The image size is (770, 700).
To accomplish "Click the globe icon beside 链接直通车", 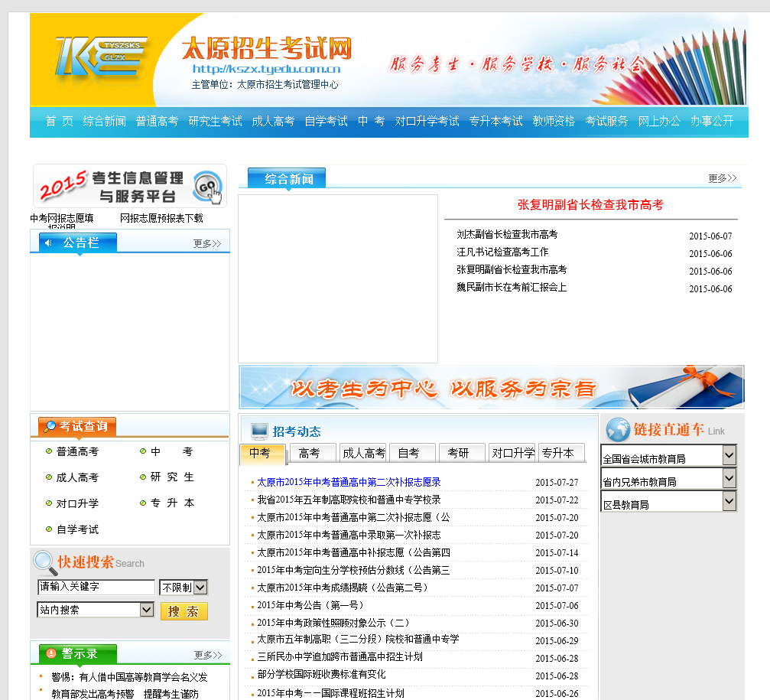I will tap(618, 430).
